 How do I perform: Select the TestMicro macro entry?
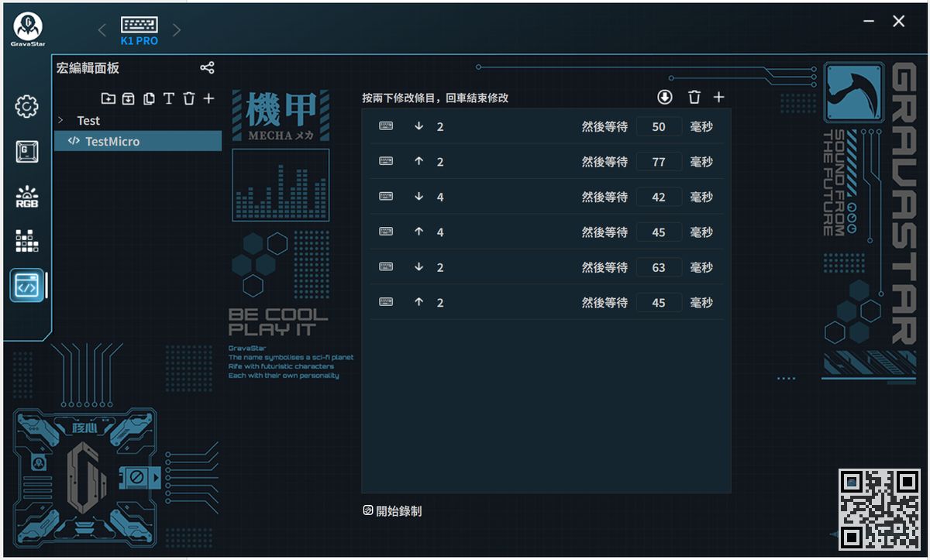tap(112, 142)
